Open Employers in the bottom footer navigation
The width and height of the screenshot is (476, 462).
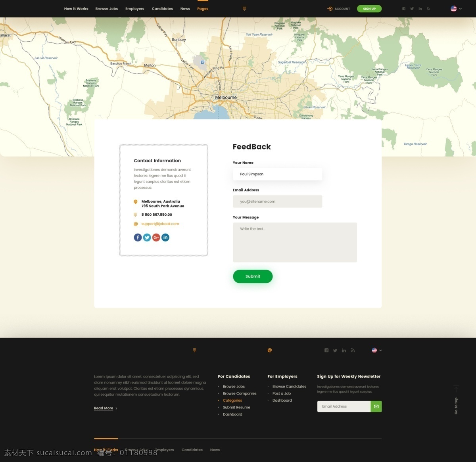tap(165, 450)
